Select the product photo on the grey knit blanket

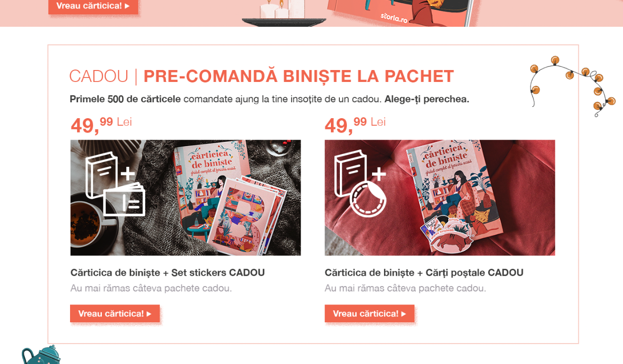[x=186, y=198]
